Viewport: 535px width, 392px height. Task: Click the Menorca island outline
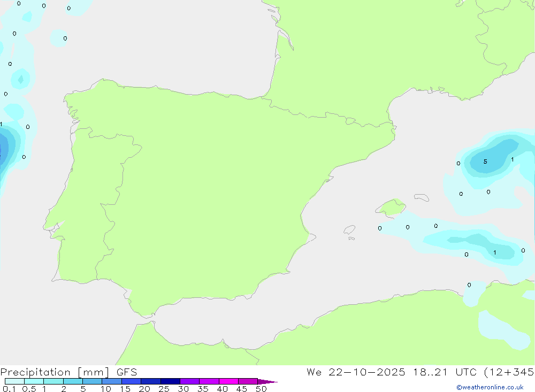pyautogui.click(x=422, y=197)
